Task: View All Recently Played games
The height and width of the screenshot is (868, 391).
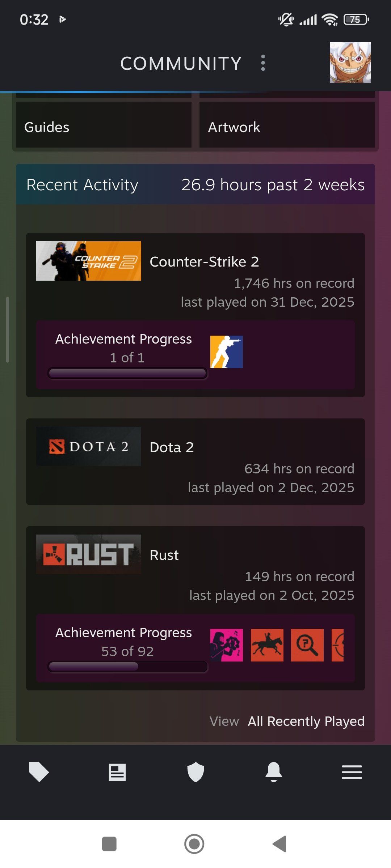Action: click(306, 721)
